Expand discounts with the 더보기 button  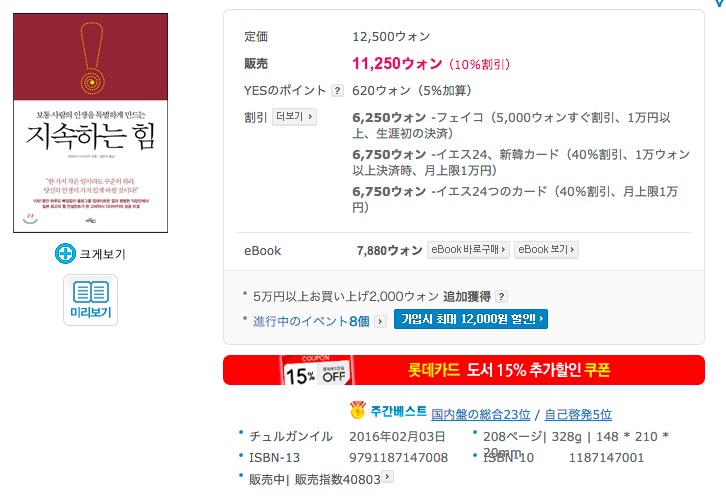(294, 116)
